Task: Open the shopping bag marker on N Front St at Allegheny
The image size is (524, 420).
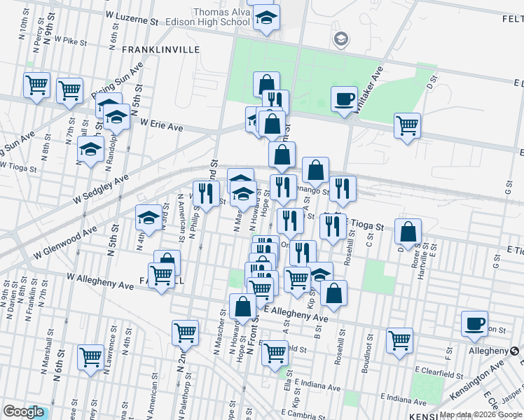Action: 243,306
